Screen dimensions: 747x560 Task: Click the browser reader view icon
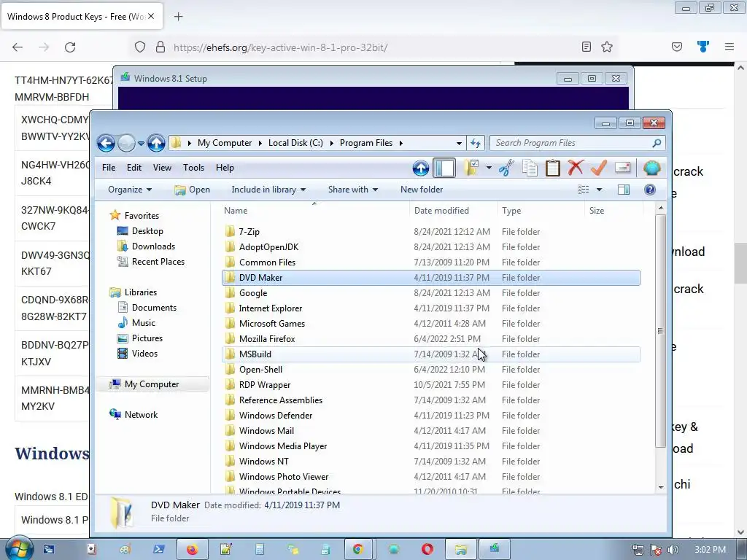pos(587,47)
